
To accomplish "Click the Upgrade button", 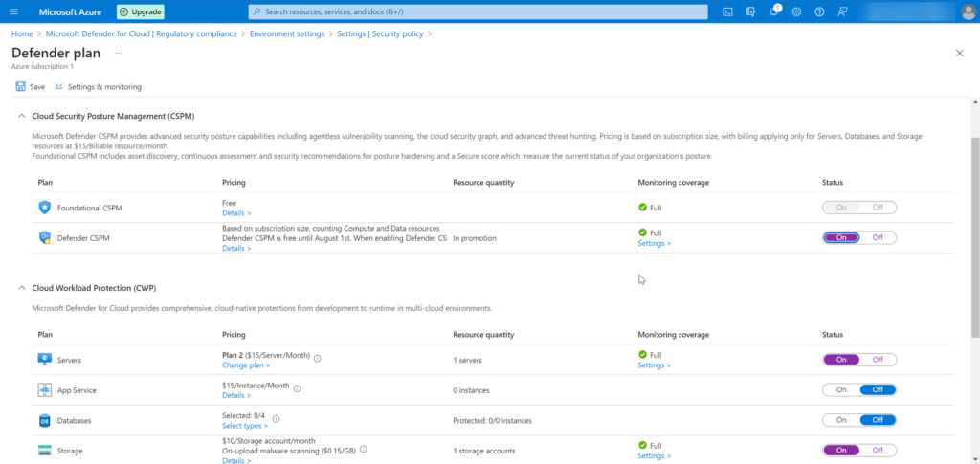I will click(x=141, y=11).
